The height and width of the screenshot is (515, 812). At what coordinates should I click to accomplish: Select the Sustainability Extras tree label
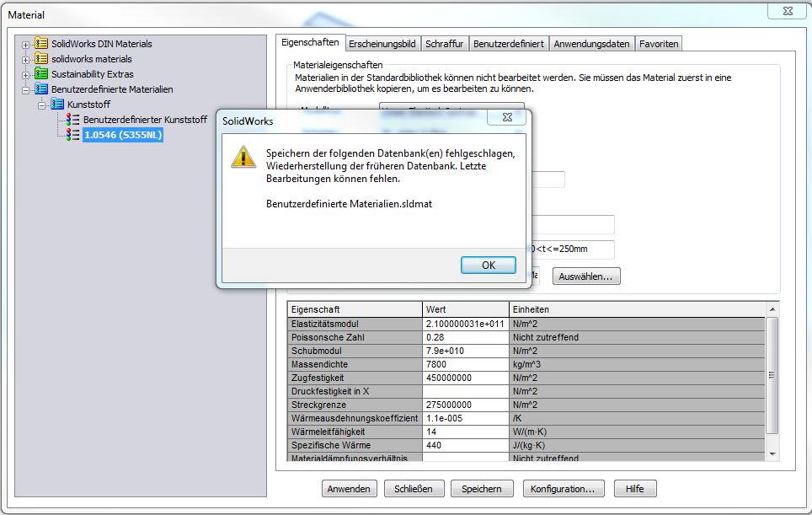pos(92,74)
